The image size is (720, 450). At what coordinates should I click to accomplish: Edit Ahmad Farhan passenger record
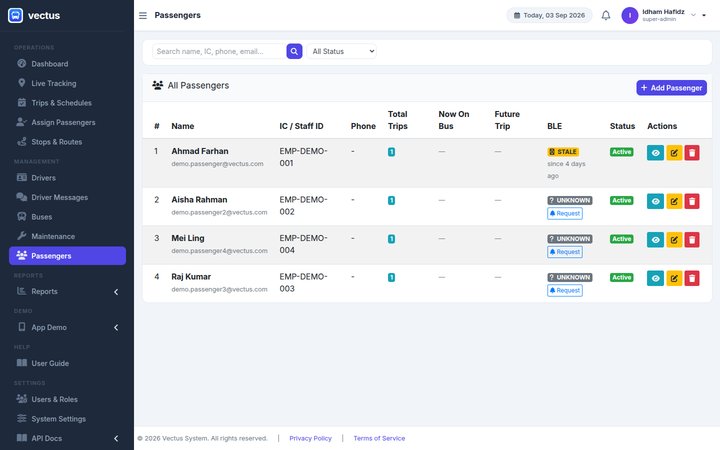click(674, 153)
